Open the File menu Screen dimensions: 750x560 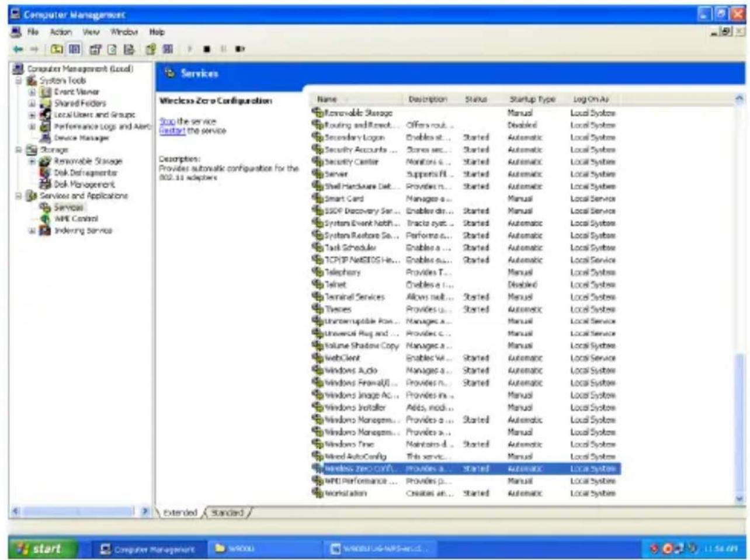[x=33, y=32]
